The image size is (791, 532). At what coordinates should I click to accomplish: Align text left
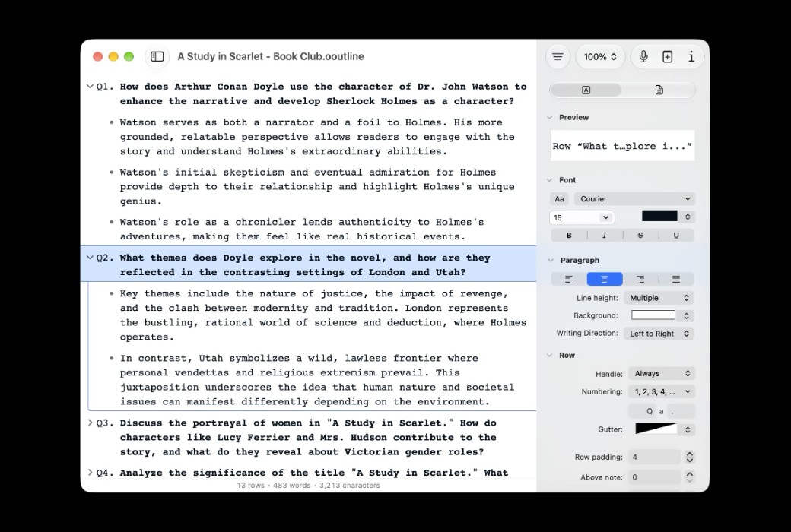click(x=569, y=280)
